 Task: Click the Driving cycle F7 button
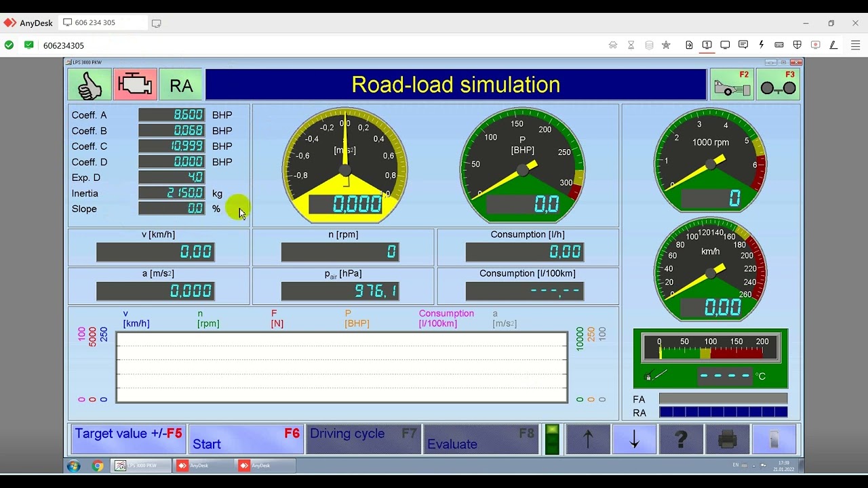click(x=363, y=439)
